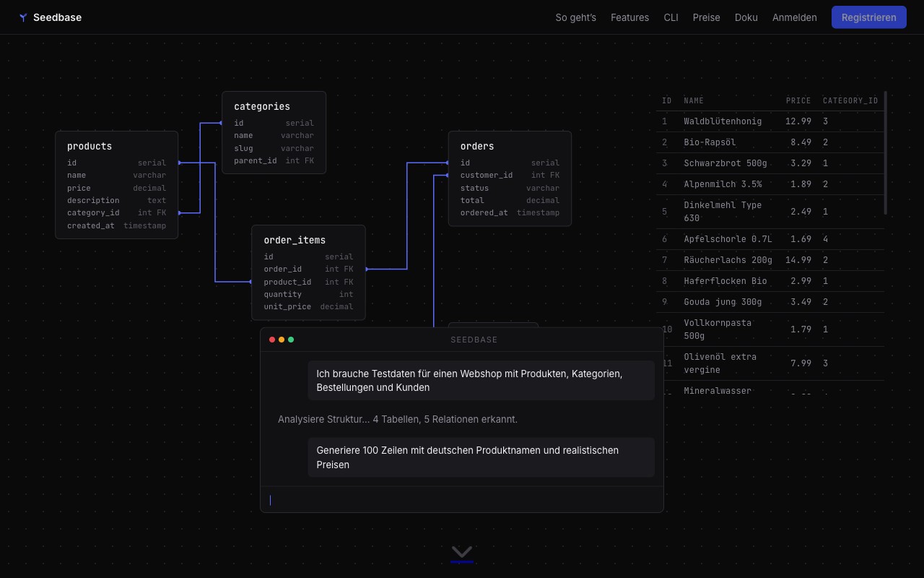The image size is (924, 578).
Task: Go to the CLI page
Action: pos(671,17)
